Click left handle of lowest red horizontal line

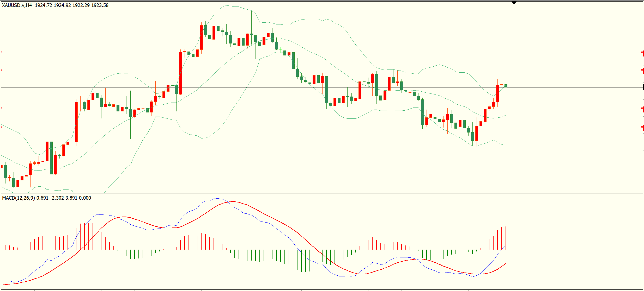tap(2, 127)
